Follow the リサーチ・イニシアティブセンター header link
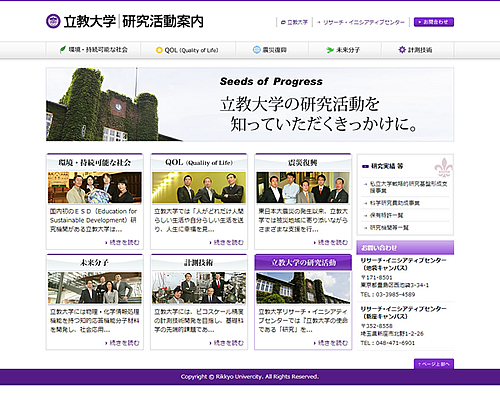 361,22
